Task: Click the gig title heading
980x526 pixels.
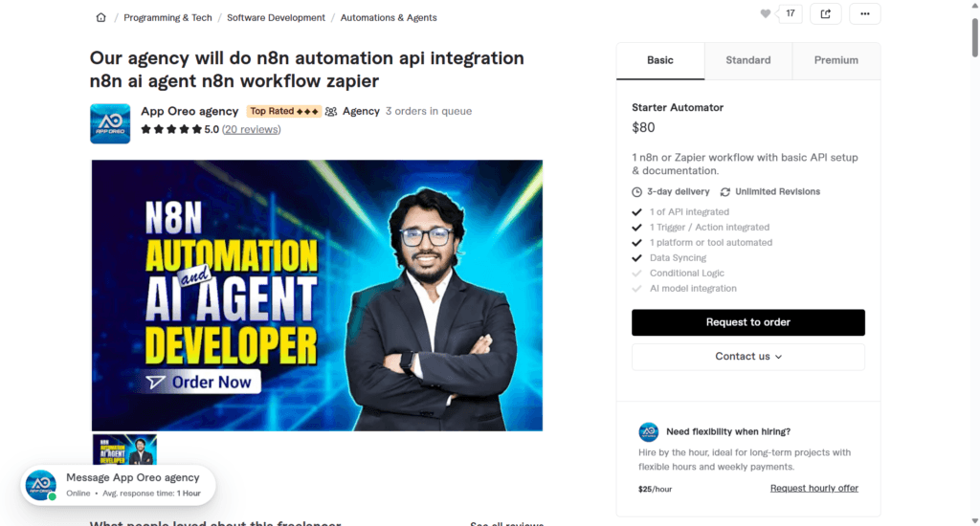Action: tap(307, 70)
